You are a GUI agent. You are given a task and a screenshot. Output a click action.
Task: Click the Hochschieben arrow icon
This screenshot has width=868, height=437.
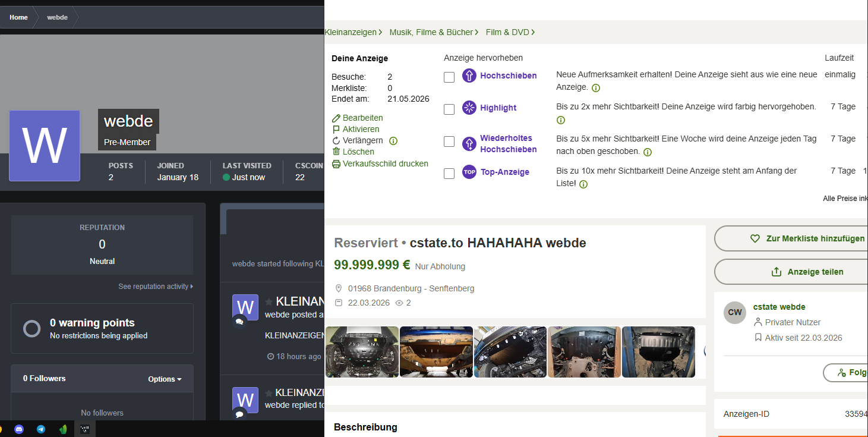click(469, 76)
